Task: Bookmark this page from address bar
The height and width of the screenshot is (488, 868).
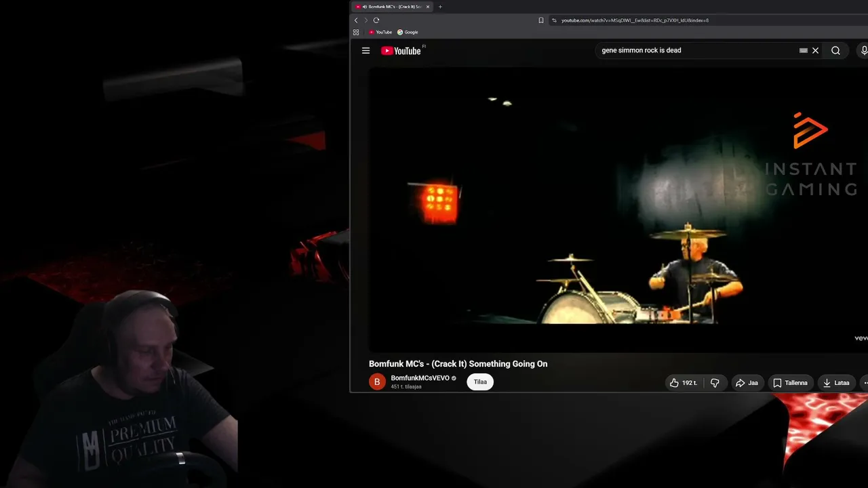Action: 541,20
